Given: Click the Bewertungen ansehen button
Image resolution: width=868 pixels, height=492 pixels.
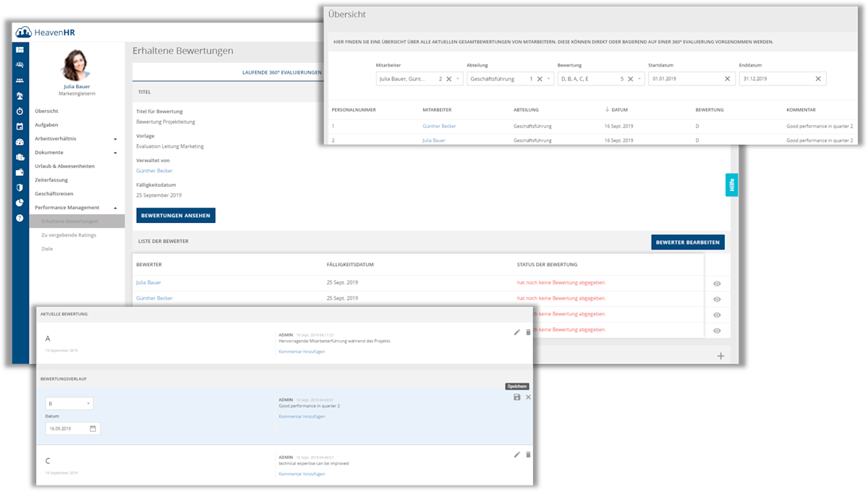Looking at the screenshot, I should click(176, 216).
